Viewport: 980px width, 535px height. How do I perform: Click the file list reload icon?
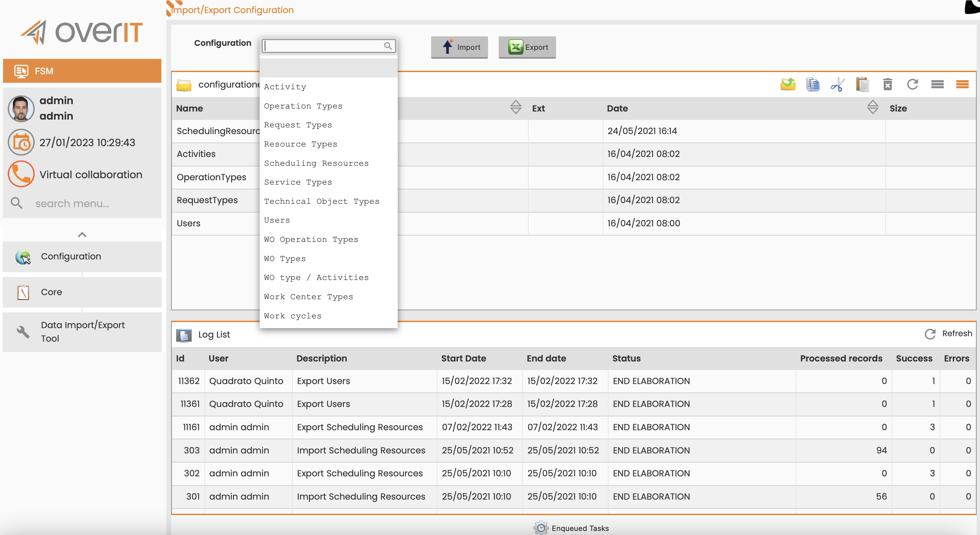(x=912, y=84)
